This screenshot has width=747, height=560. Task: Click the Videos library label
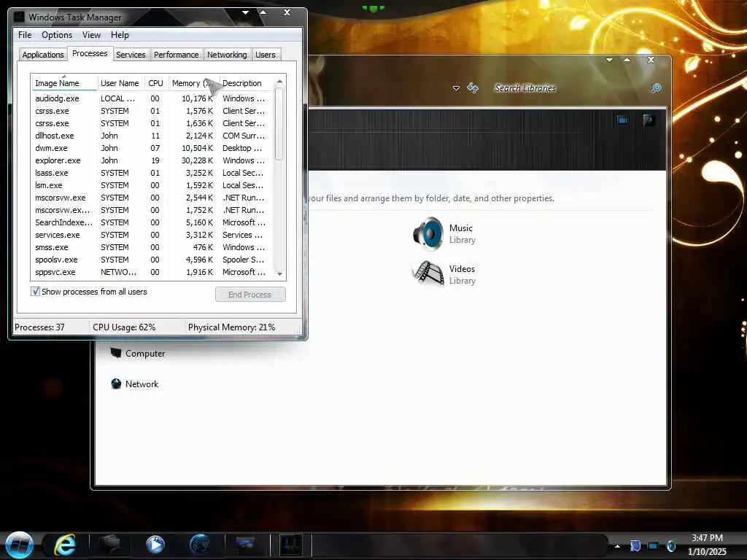click(462, 269)
